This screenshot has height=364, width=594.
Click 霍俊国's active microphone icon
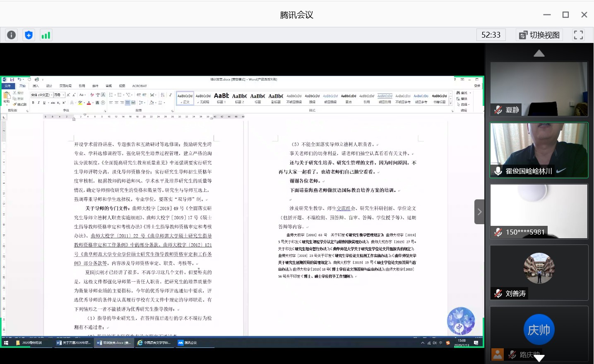498,171
